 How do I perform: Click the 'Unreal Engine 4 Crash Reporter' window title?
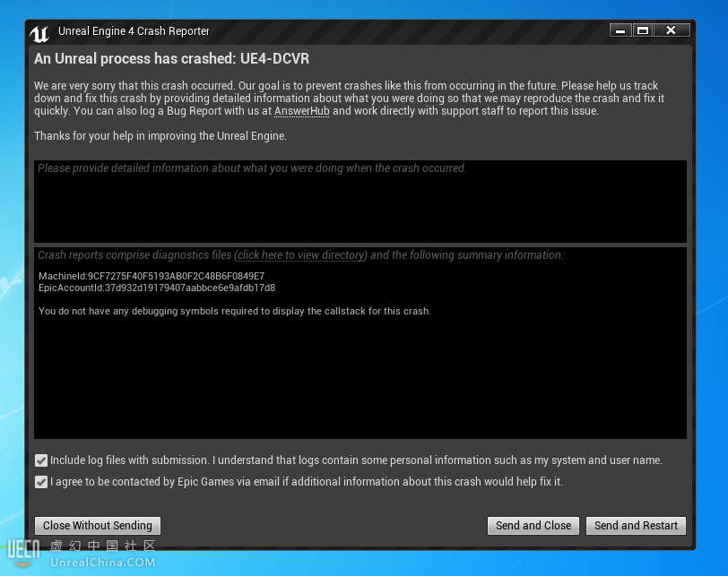(134, 31)
